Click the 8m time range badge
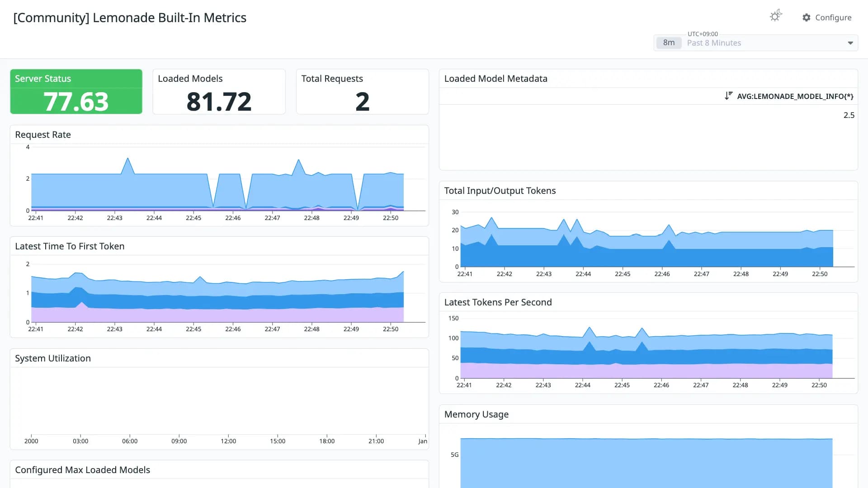This screenshot has height=488, width=868. (x=669, y=43)
